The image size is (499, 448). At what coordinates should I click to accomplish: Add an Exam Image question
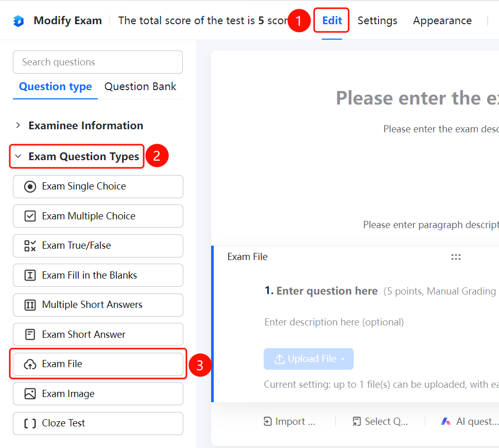[x=98, y=393]
